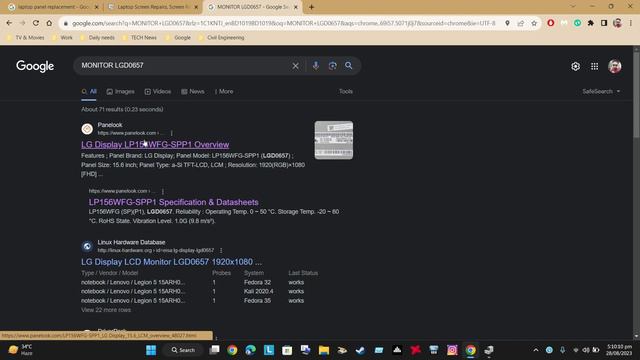This screenshot has height=360, width=640.
Task: Open taskbar clock and date
Action: coord(619,350)
